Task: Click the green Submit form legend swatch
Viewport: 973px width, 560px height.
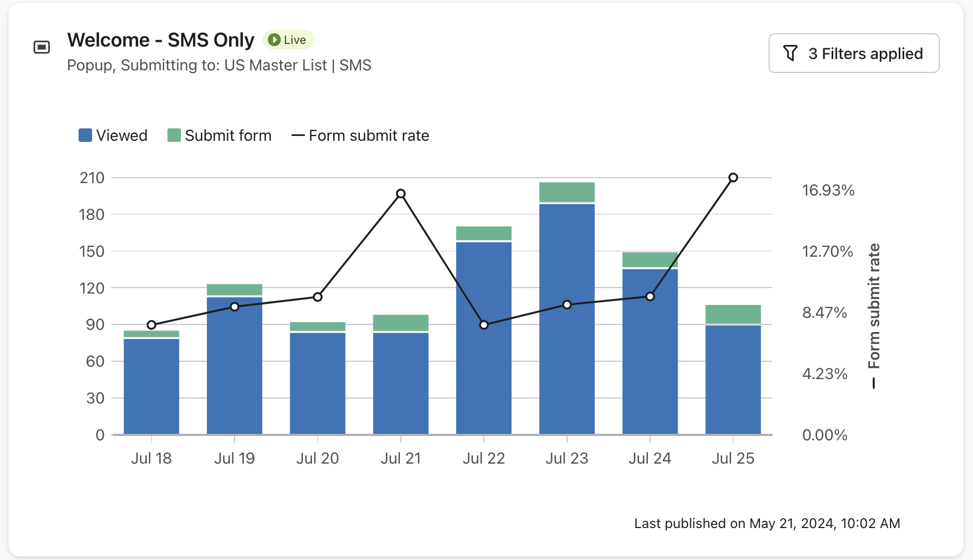Action: 173,135
